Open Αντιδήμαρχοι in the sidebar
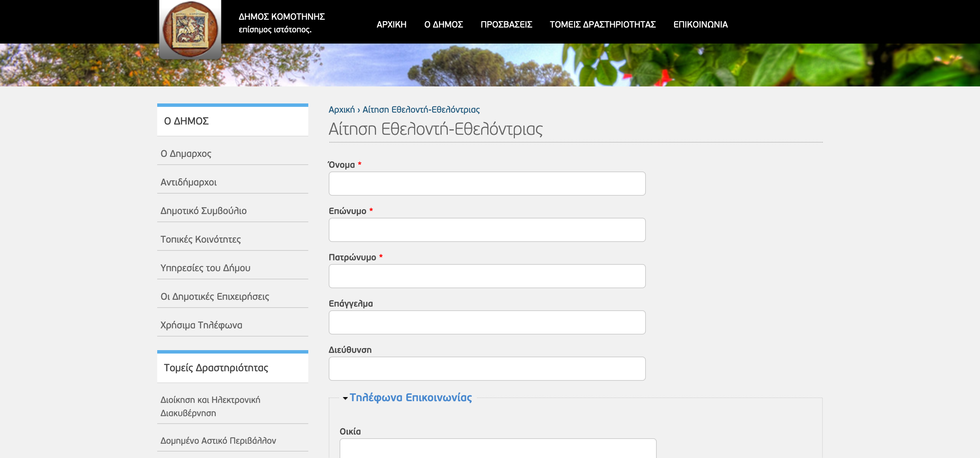The image size is (980, 458). pos(188,182)
